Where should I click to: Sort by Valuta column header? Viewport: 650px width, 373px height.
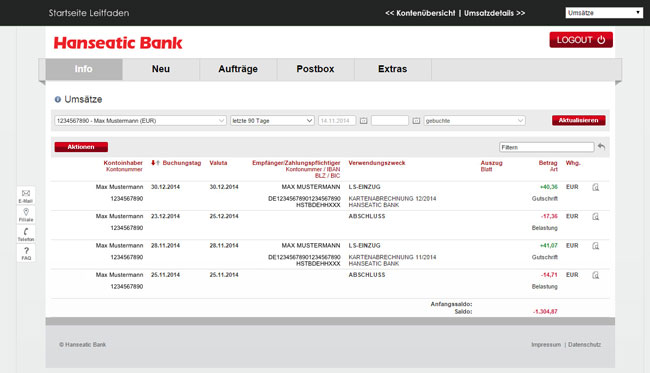tap(218, 163)
